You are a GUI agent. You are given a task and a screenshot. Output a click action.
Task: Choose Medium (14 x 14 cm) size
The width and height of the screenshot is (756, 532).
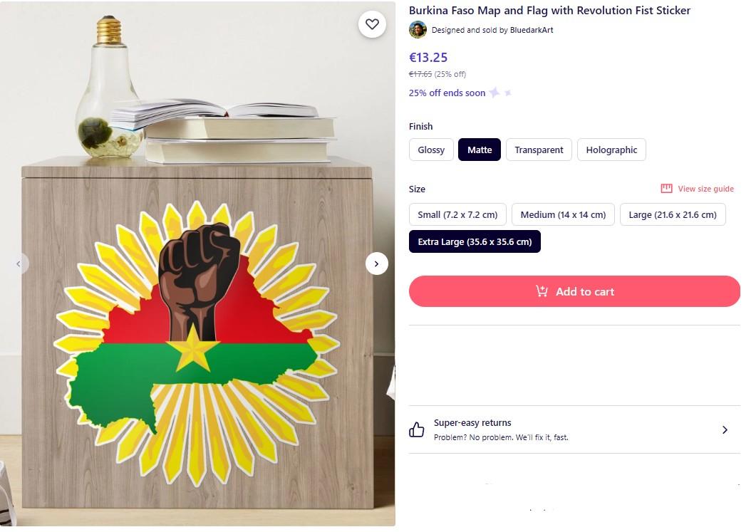563,214
